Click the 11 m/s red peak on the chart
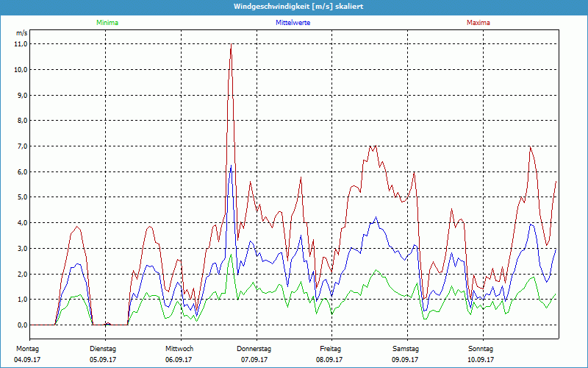This screenshot has height=368, width=588. (231, 44)
